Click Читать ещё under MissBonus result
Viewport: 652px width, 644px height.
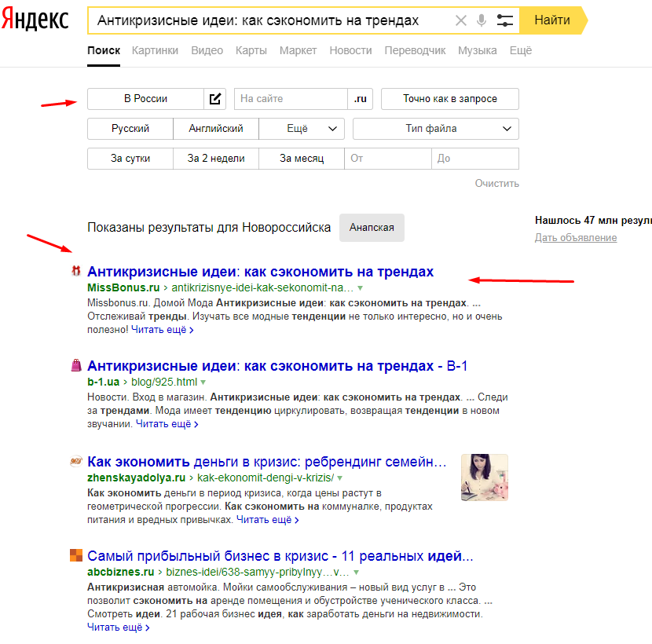click(162, 330)
